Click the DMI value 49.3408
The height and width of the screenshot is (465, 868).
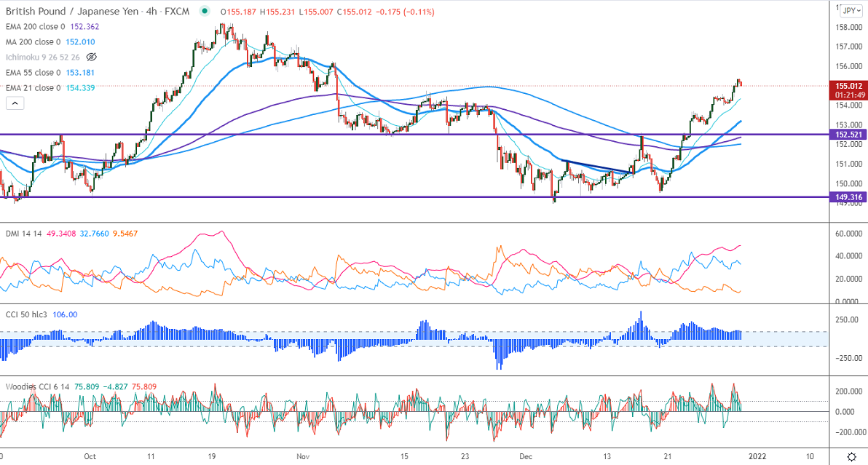61,234
